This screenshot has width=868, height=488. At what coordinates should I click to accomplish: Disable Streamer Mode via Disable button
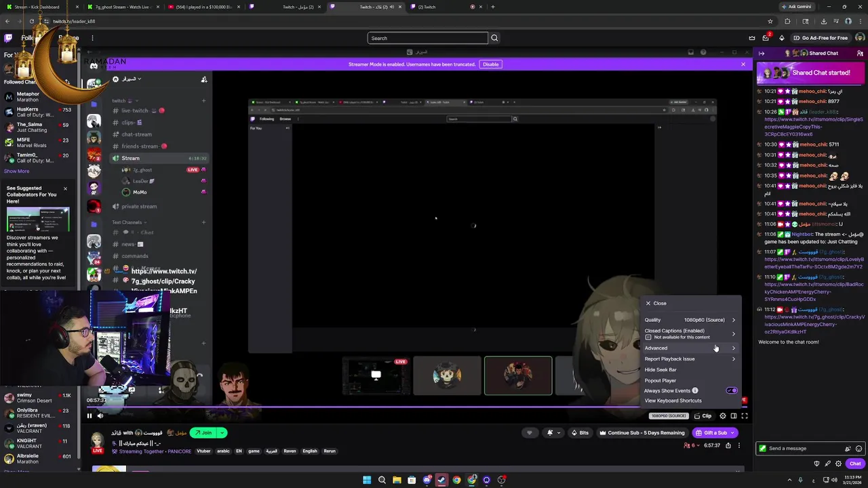click(490, 64)
